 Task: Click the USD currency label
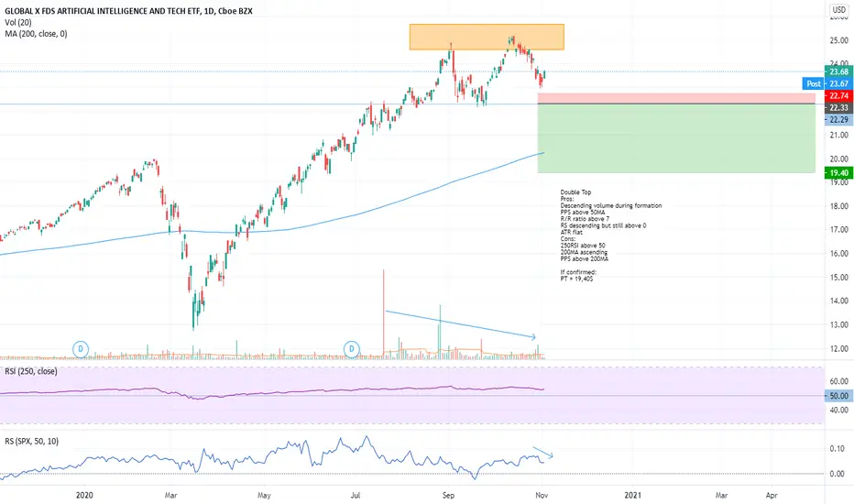coord(838,9)
